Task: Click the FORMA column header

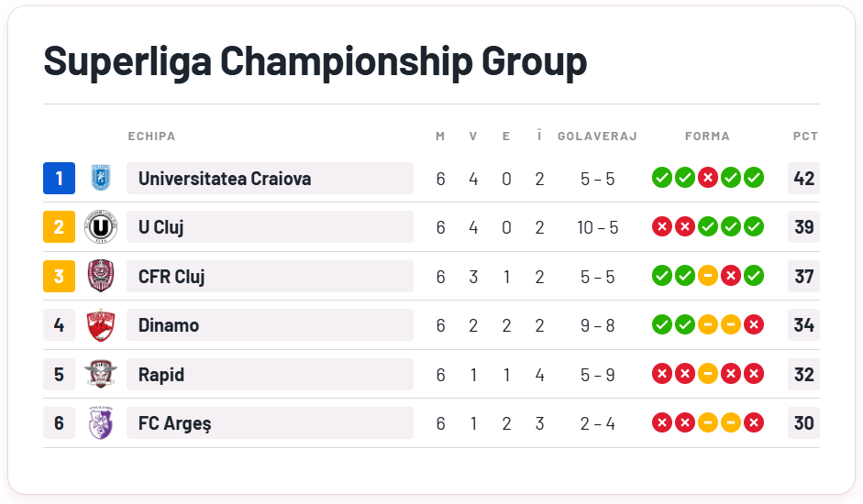Action: [x=707, y=137]
